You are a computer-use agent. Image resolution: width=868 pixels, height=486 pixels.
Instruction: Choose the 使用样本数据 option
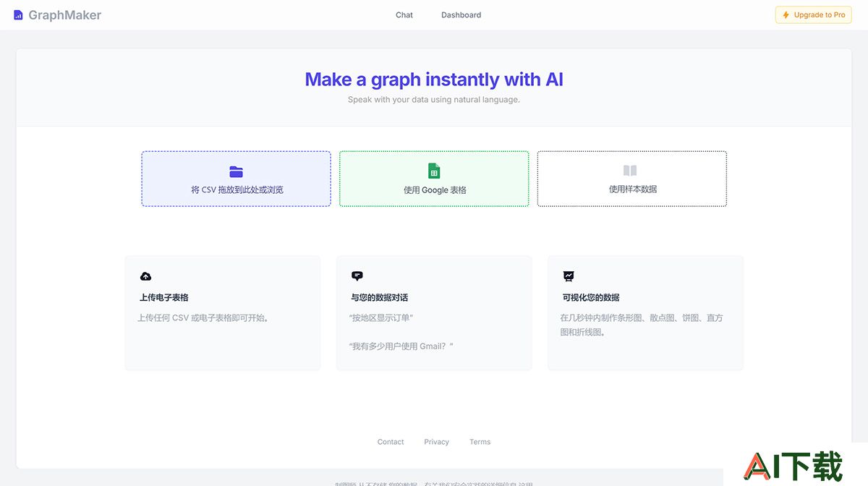point(632,179)
